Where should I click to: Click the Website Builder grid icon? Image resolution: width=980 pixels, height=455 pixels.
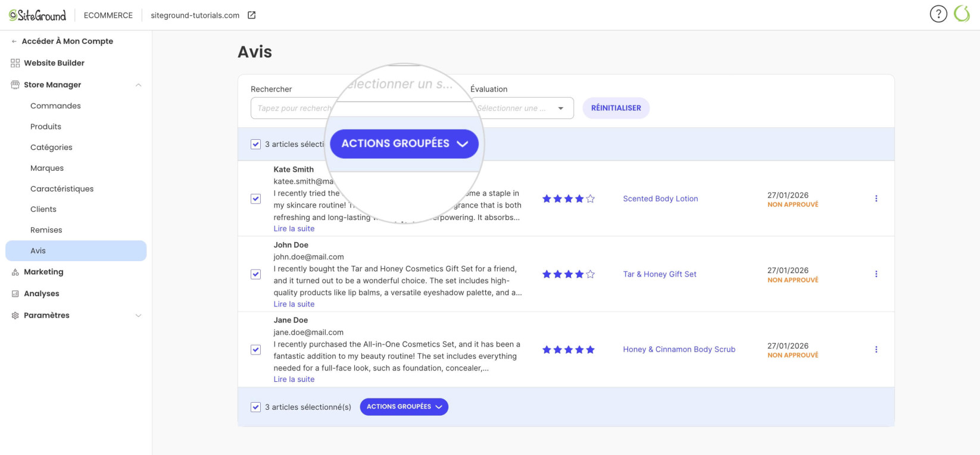point(15,63)
